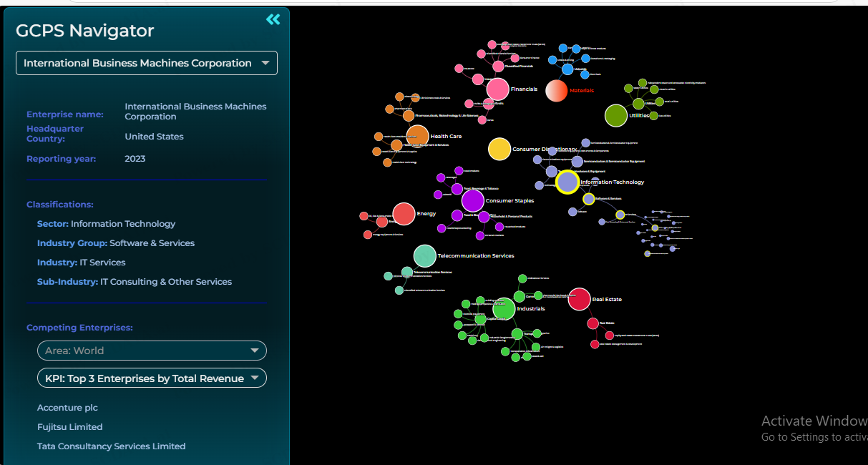Click the green Utilities sector circle

tap(615, 115)
